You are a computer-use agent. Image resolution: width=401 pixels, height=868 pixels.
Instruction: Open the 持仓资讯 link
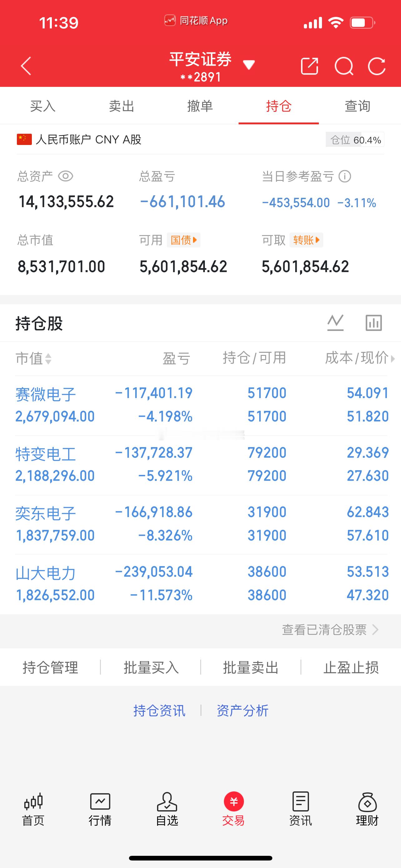(159, 710)
